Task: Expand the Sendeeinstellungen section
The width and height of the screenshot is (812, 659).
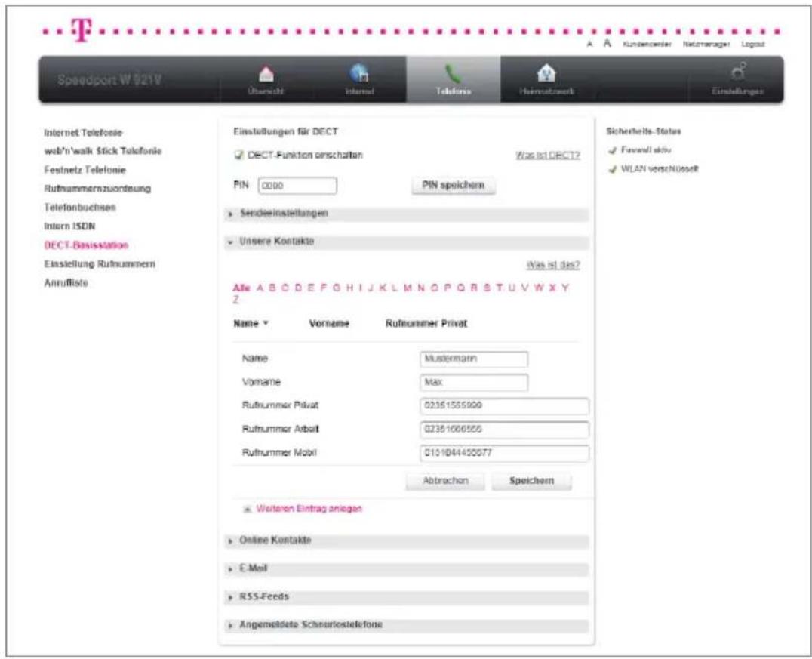Action: (407, 214)
